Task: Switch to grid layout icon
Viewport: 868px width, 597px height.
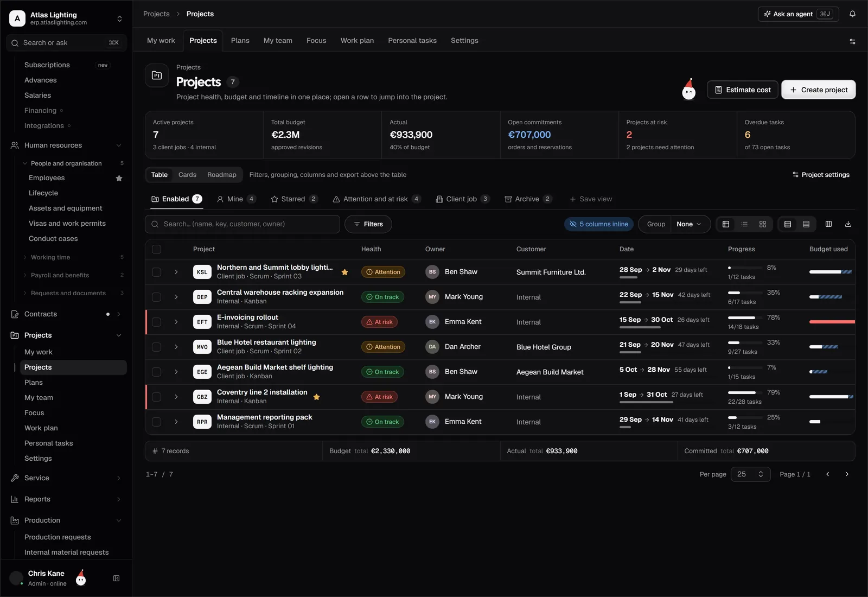Action: point(763,224)
